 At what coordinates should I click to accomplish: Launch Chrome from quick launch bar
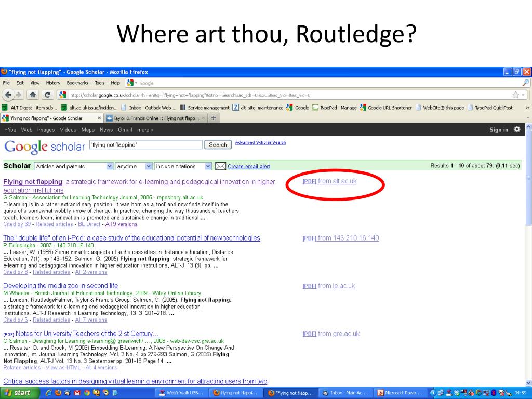click(x=87, y=393)
